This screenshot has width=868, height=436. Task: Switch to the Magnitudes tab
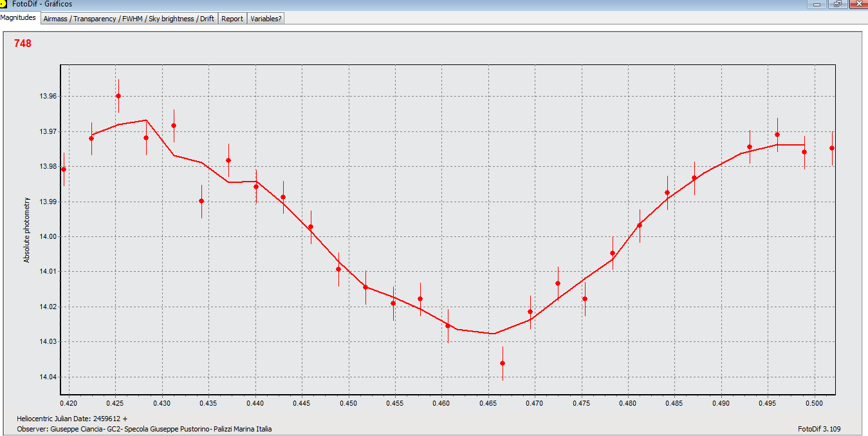tap(19, 18)
